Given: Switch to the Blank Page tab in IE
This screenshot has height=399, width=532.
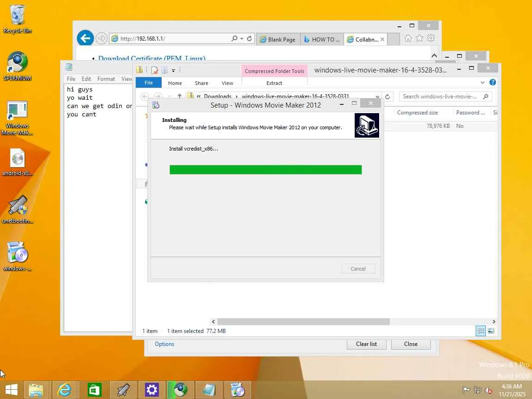Looking at the screenshot, I should [278, 39].
